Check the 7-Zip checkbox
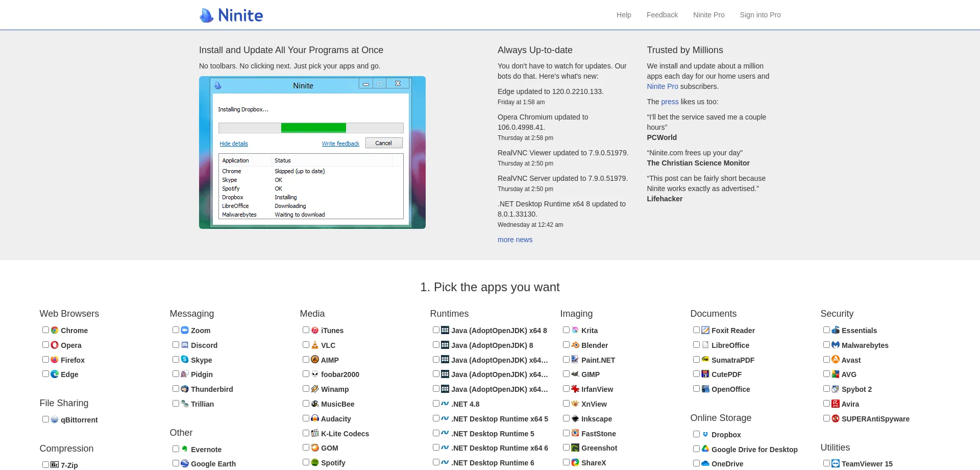Viewport: 980px width, 470px height. [x=45, y=465]
